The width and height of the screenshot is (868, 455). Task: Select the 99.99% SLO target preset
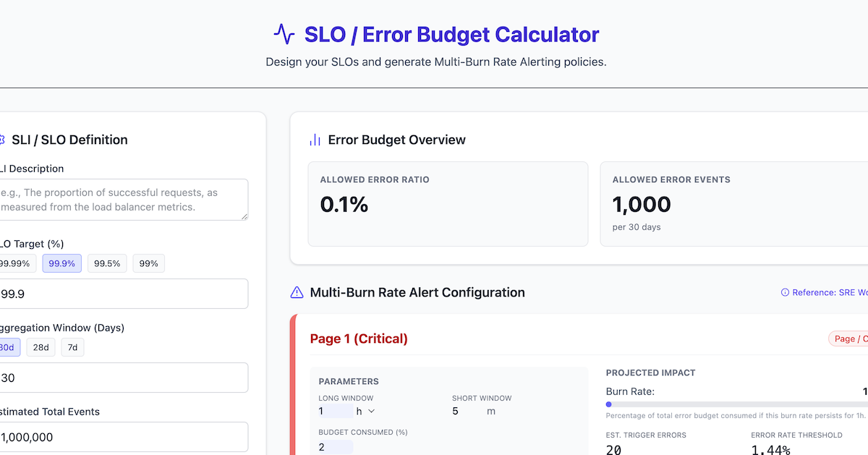(16, 263)
